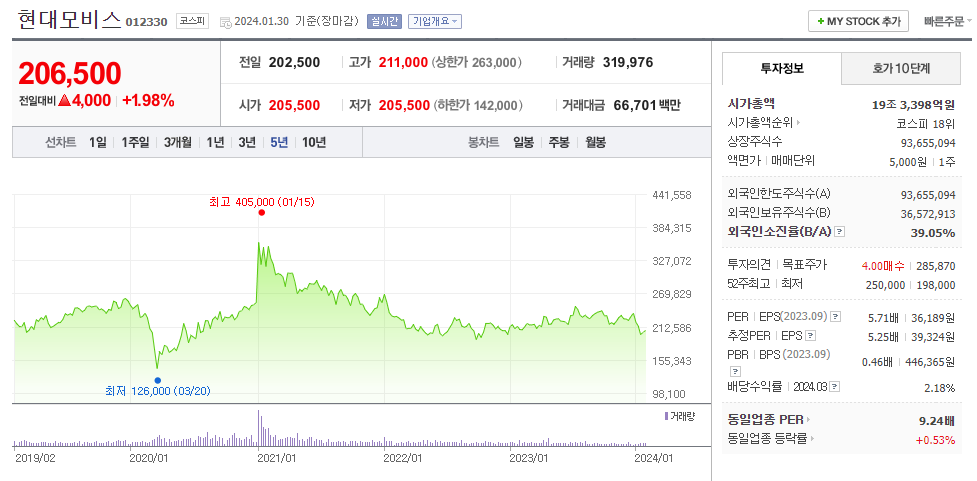The image size is (977, 481).
Task: Show the 월봉 candlestick chart
Action: click(x=595, y=142)
